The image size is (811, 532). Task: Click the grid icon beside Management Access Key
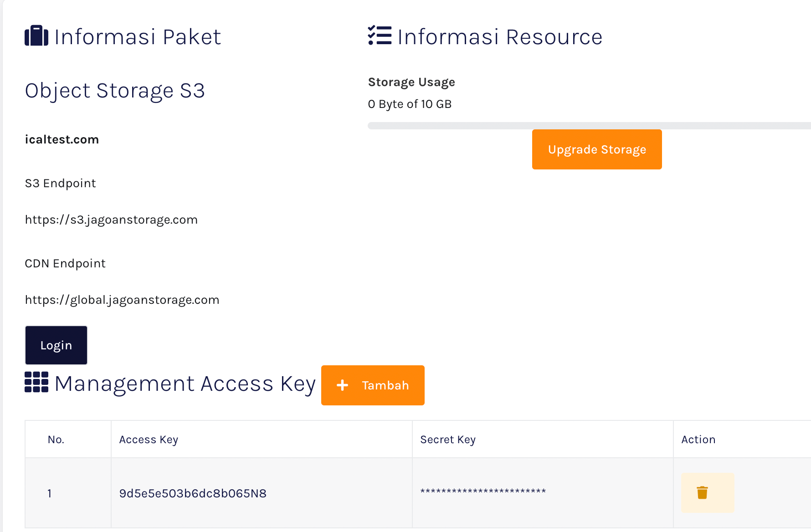coord(36,383)
